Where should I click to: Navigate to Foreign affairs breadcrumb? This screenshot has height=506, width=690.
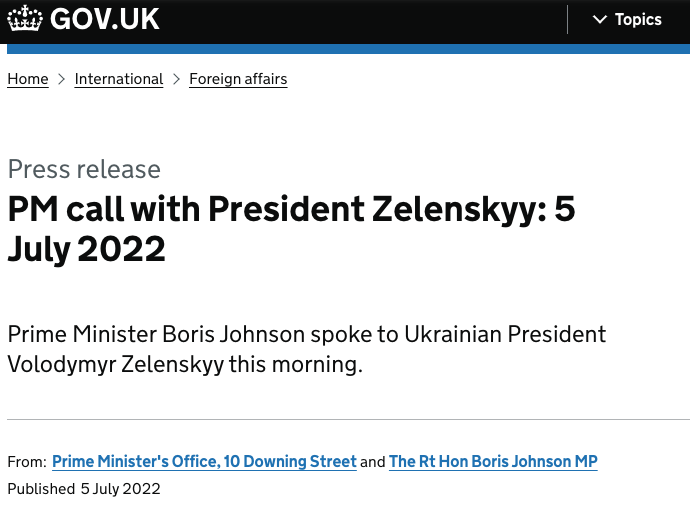pos(238,79)
